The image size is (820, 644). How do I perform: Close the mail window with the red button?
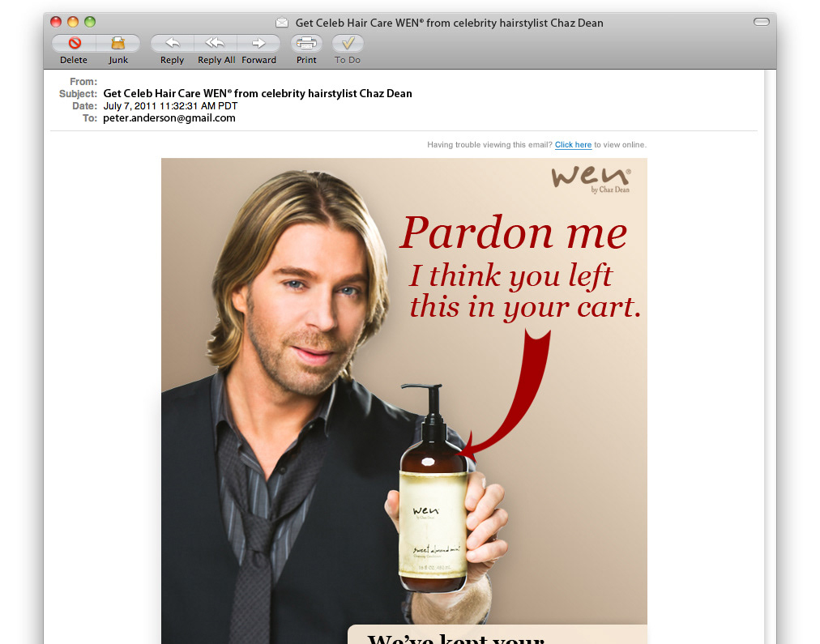[56, 22]
